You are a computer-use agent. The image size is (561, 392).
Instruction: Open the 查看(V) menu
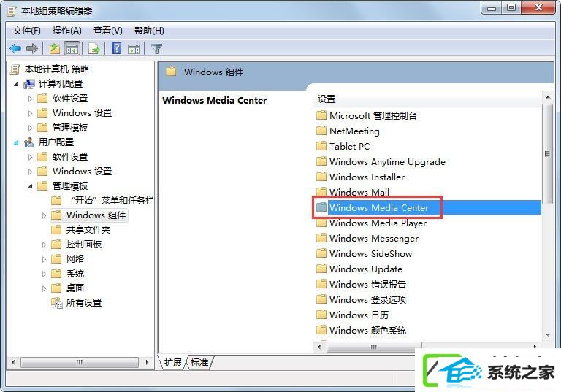pyautogui.click(x=107, y=31)
